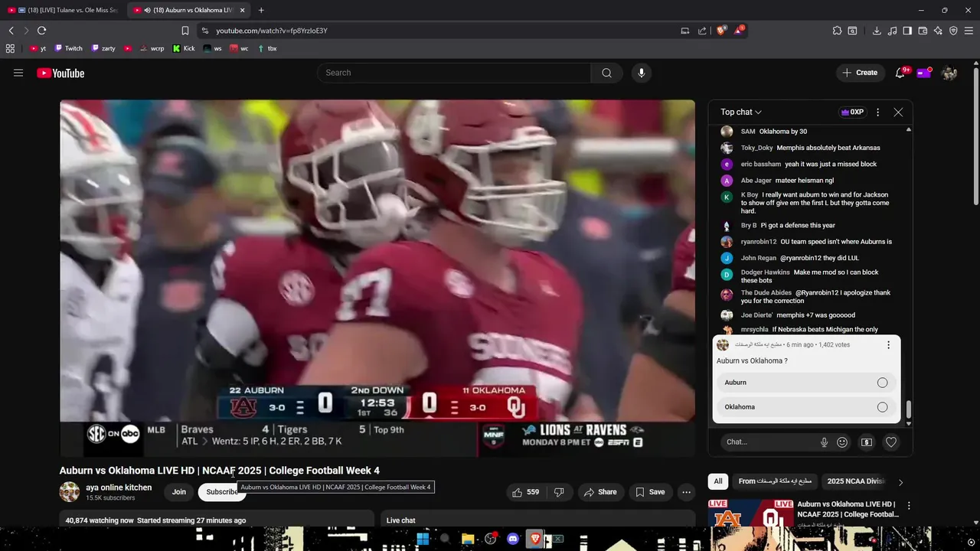Viewport: 980px width, 551px height.
Task: Close the live chat panel
Action: (898, 112)
